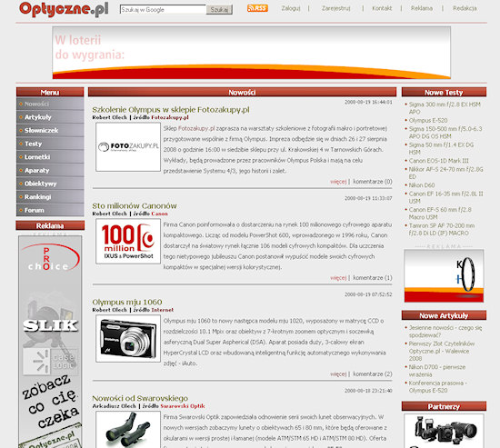500x448 pixels.
Task: Open the Canon EF-S 60 mm f/2.8 Macro USM test
Action: 440,214
